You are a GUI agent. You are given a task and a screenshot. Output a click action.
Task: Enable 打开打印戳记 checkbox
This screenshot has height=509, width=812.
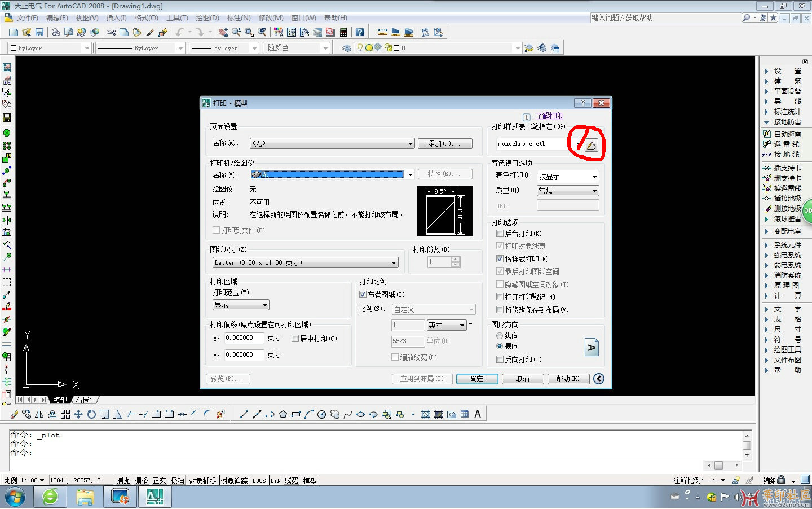(500, 296)
